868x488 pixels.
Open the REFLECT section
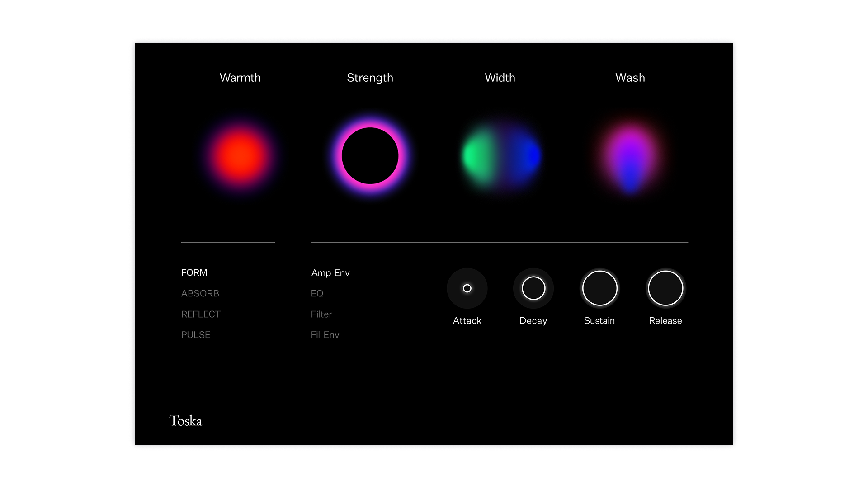(x=201, y=314)
